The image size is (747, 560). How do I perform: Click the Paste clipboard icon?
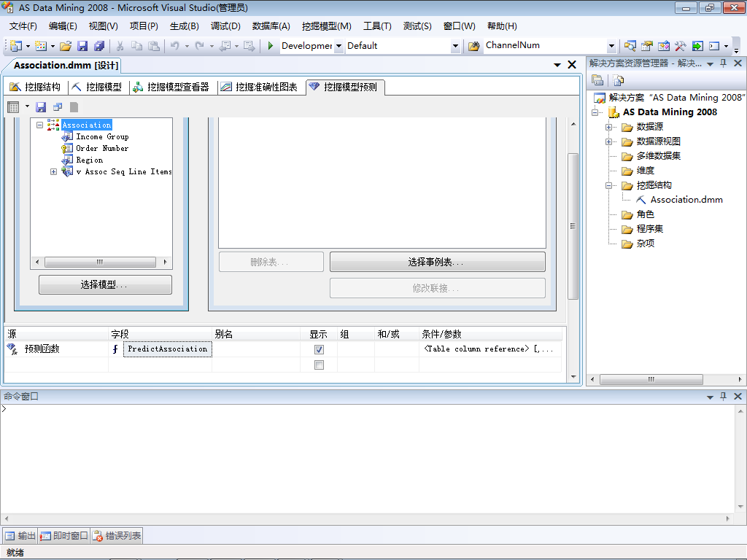pyautogui.click(x=154, y=46)
